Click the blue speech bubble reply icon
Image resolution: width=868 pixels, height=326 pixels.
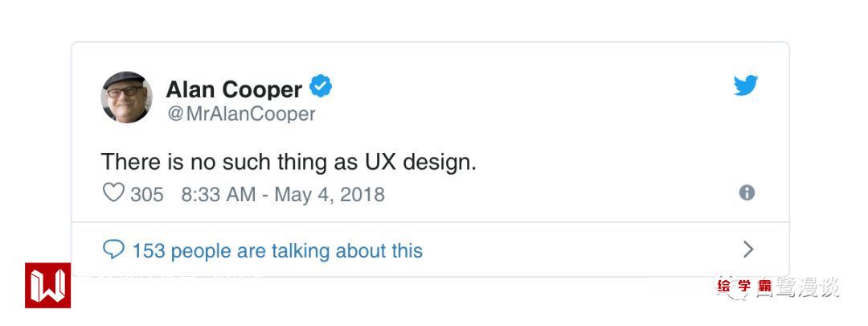pyautogui.click(x=113, y=250)
